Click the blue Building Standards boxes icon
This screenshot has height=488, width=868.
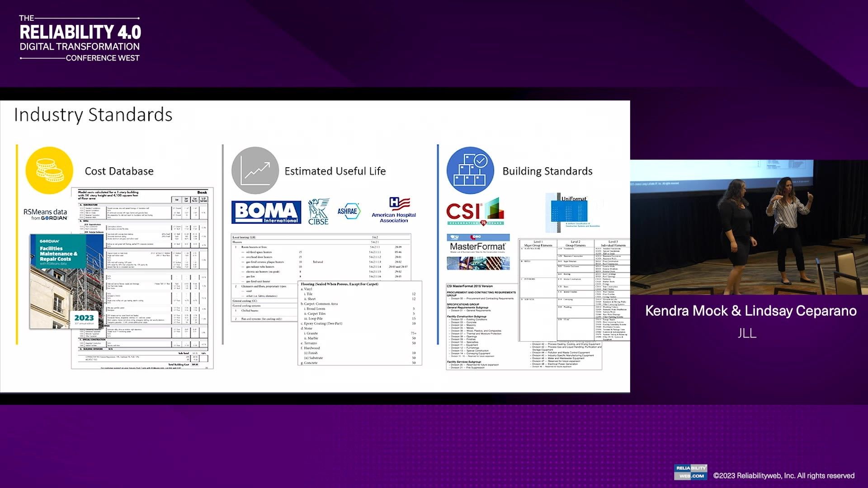(470, 170)
